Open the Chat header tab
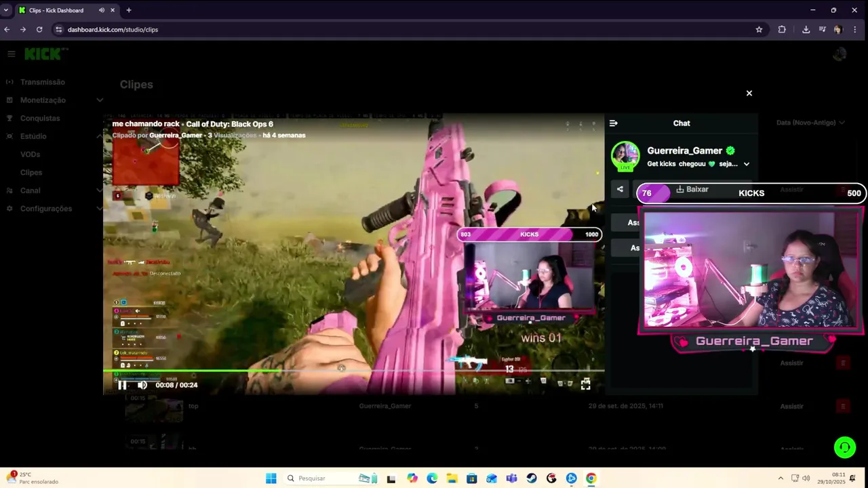Image resolution: width=868 pixels, height=488 pixels. tap(682, 123)
